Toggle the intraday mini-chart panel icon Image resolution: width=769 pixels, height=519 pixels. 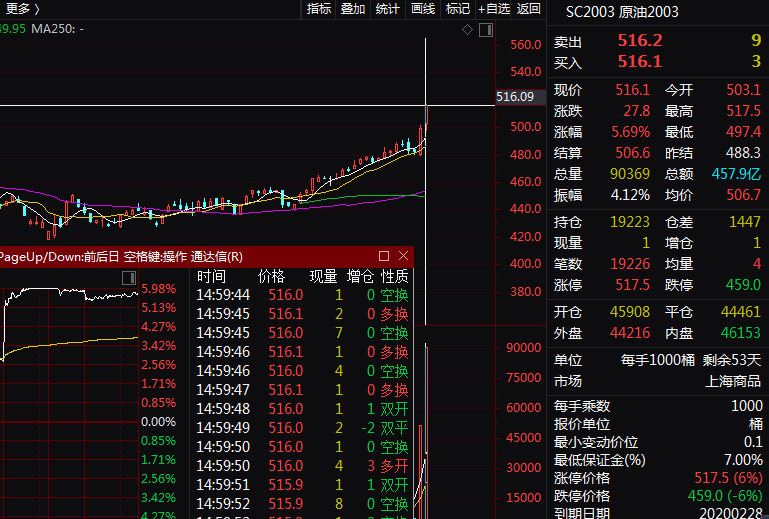click(x=128, y=278)
